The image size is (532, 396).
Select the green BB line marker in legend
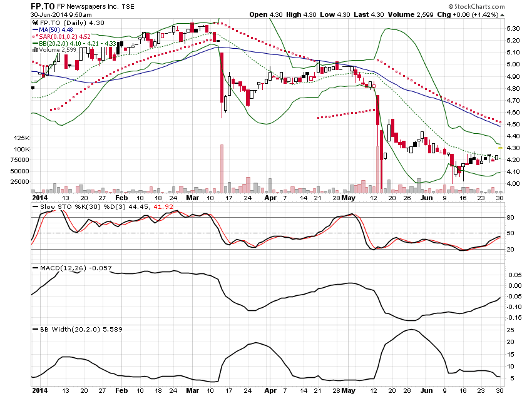pos(35,43)
